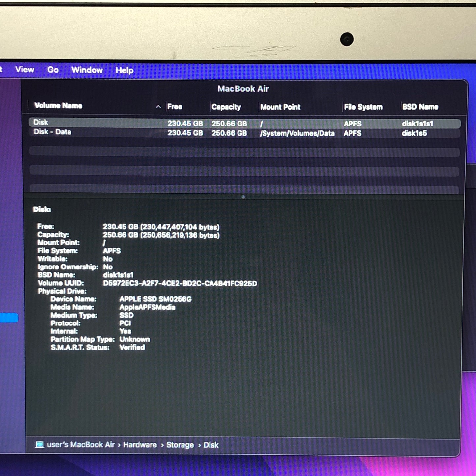
Task: Sort by the BSD Name column header
Action: pos(420,107)
